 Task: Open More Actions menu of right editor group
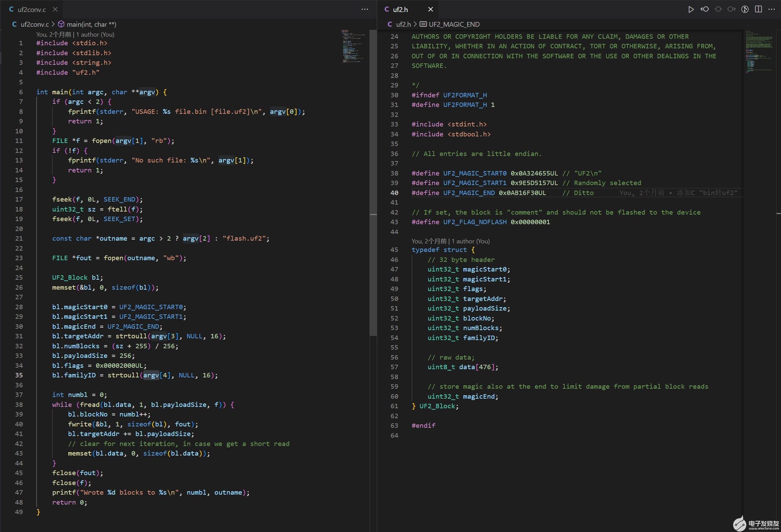[772, 9]
